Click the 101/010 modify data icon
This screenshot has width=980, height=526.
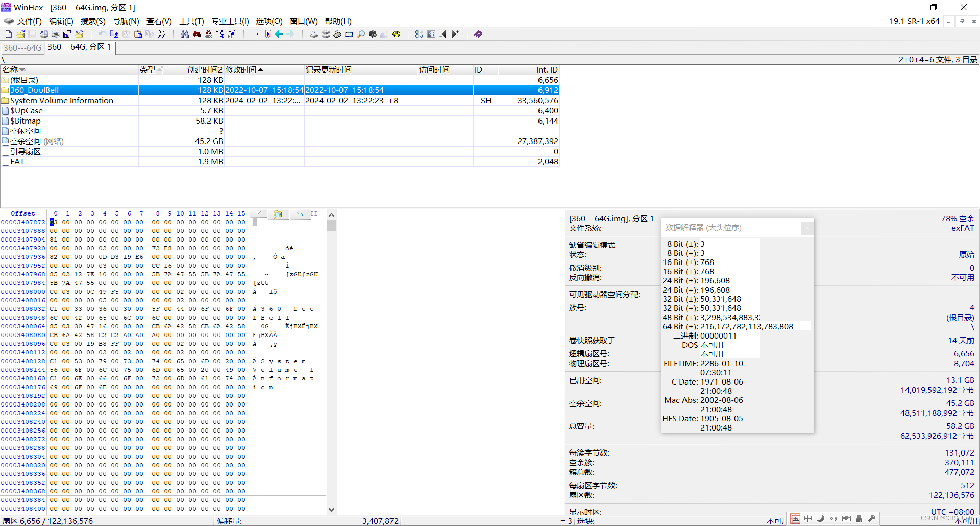pos(162,34)
